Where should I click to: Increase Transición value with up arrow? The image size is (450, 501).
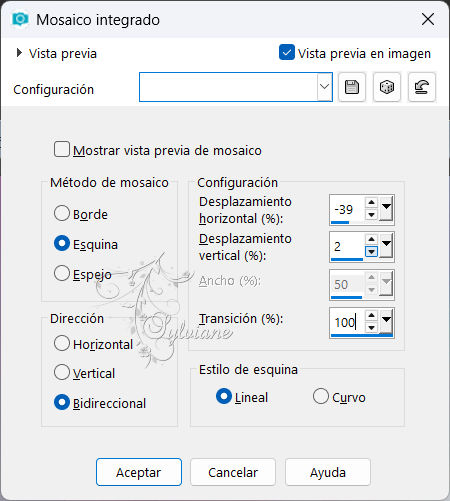coord(371,315)
